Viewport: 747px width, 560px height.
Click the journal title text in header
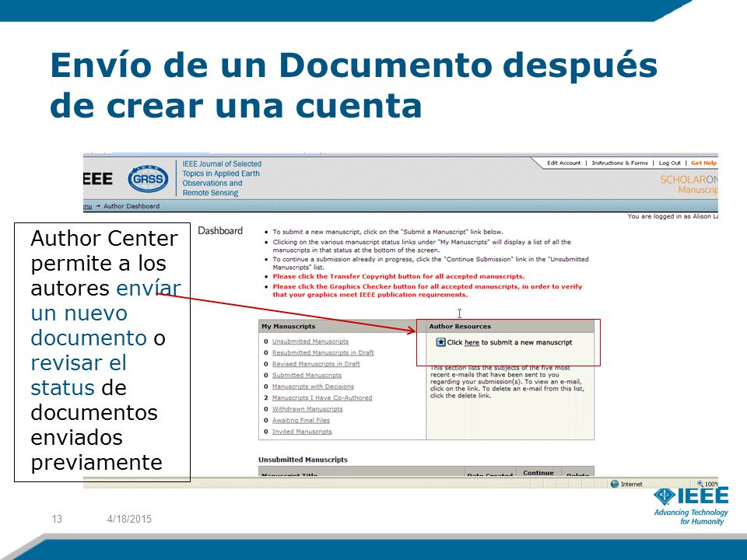[x=222, y=178]
